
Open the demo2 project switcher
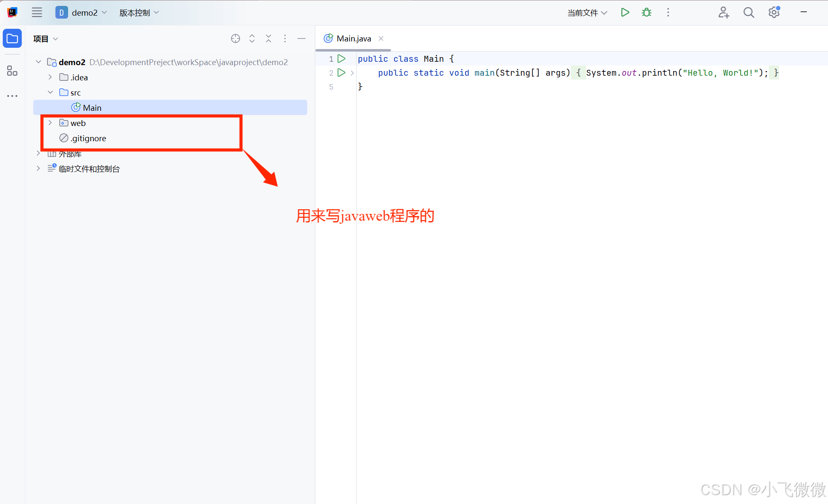click(82, 13)
